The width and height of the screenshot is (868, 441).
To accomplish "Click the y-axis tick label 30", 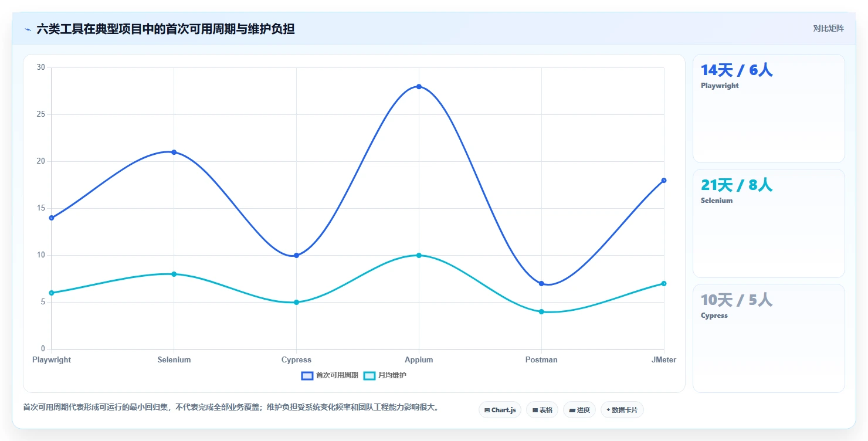I will click(x=41, y=67).
